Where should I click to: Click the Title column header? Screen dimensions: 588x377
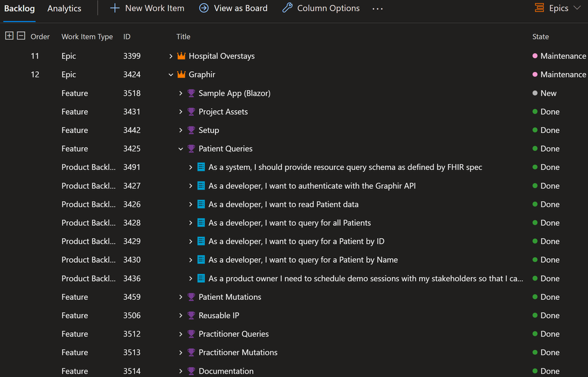pos(184,36)
